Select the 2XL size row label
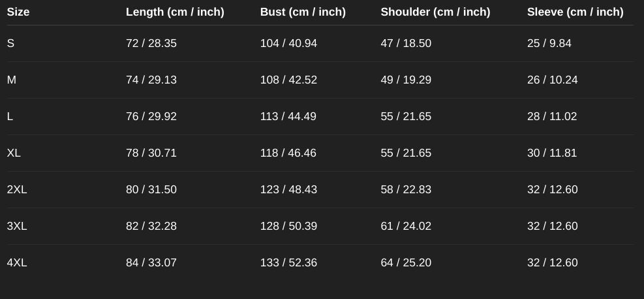This screenshot has height=299, width=644. 17,189
